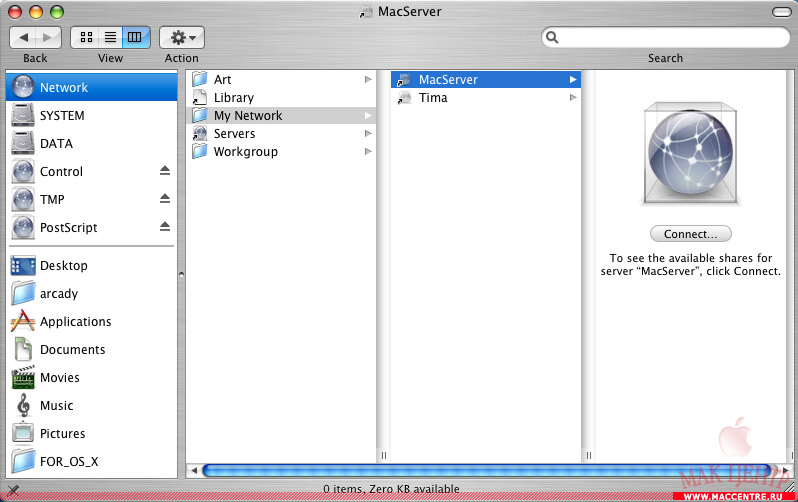Select the Control network volume icon
The height and width of the screenshot is (502, 798).
[x=23, y=171]
